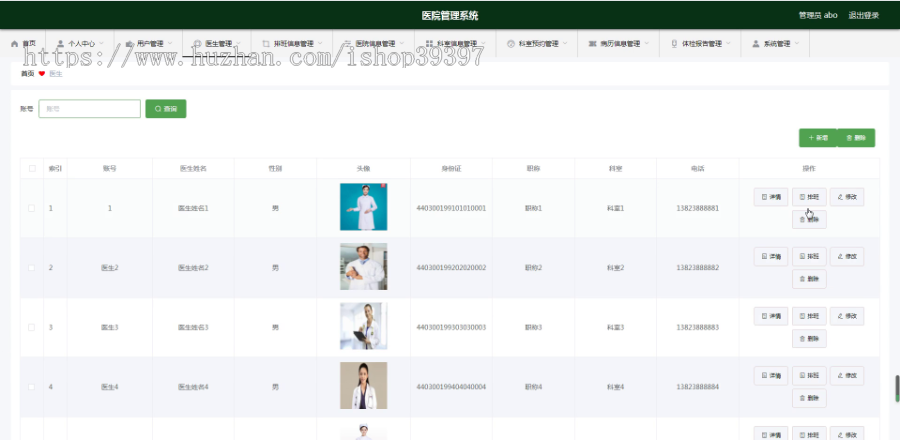The height and width of the screenshot is (440, 900).
Task: Click the page vertical scrollbar thumb
Action: [x=897, y=389]
